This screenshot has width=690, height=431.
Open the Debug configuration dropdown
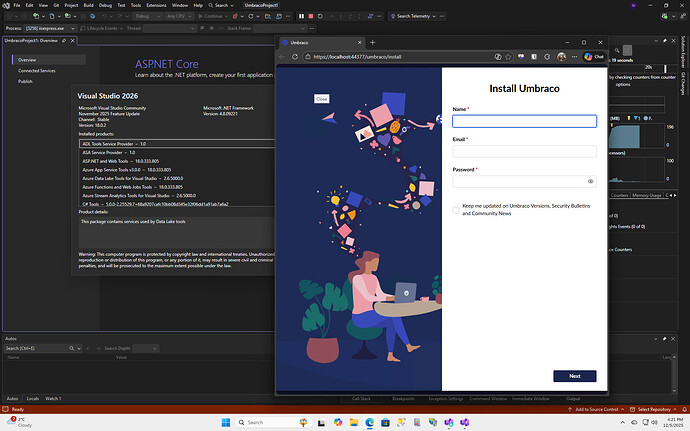pos(148,16)
